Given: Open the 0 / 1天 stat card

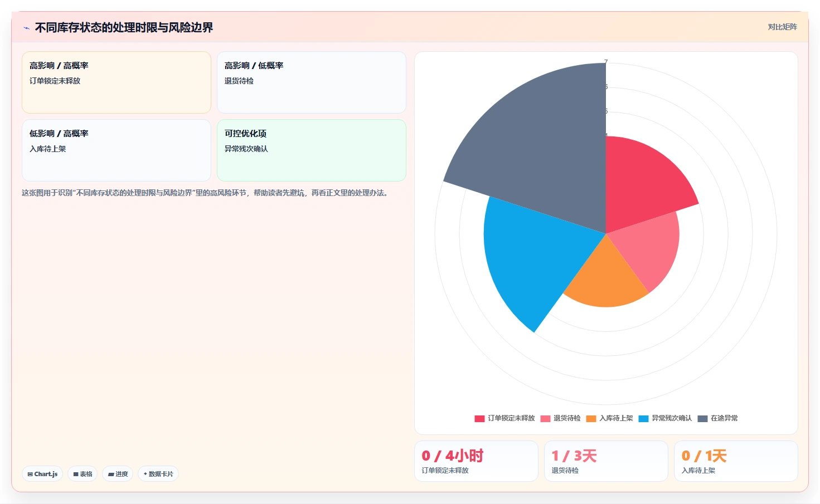Looking at the screenshot, I should pyautogui.click(x=736, y=461).
